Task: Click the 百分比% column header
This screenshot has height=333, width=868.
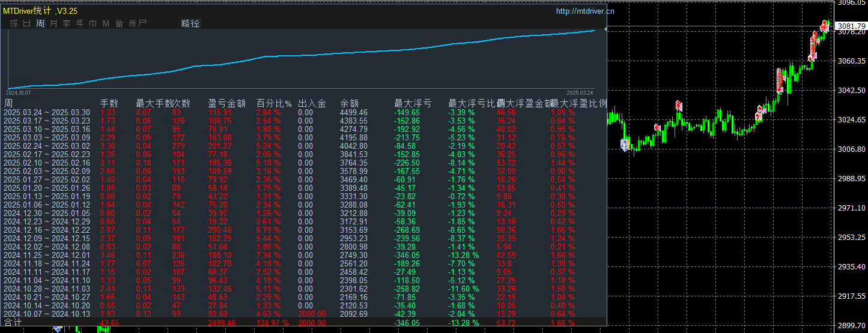Action: pyautogui.click(x=274, y=103)
